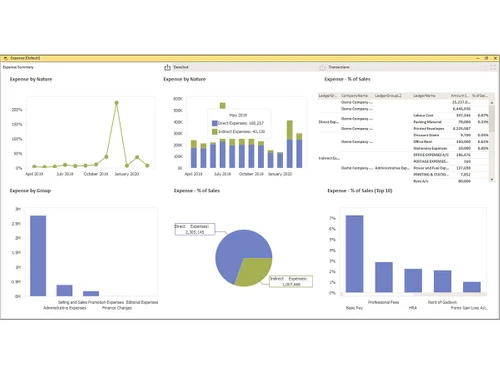The height and width of the screenshot is (375, 500).
Task: Minimize the Expense window
Action: [x=478, y=58]
